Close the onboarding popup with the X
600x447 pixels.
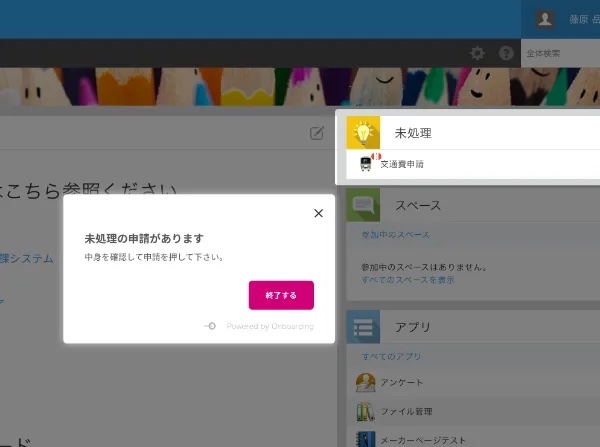(x=318, y=213)
